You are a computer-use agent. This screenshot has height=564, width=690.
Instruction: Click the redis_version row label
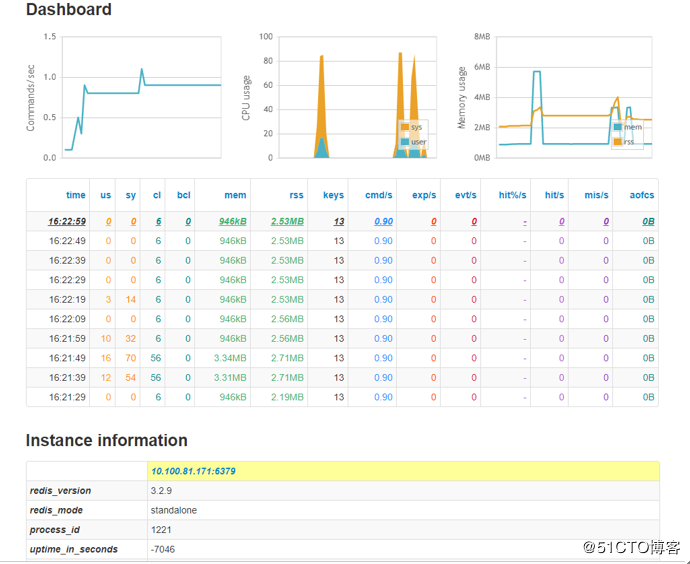(x=60, y=491)
